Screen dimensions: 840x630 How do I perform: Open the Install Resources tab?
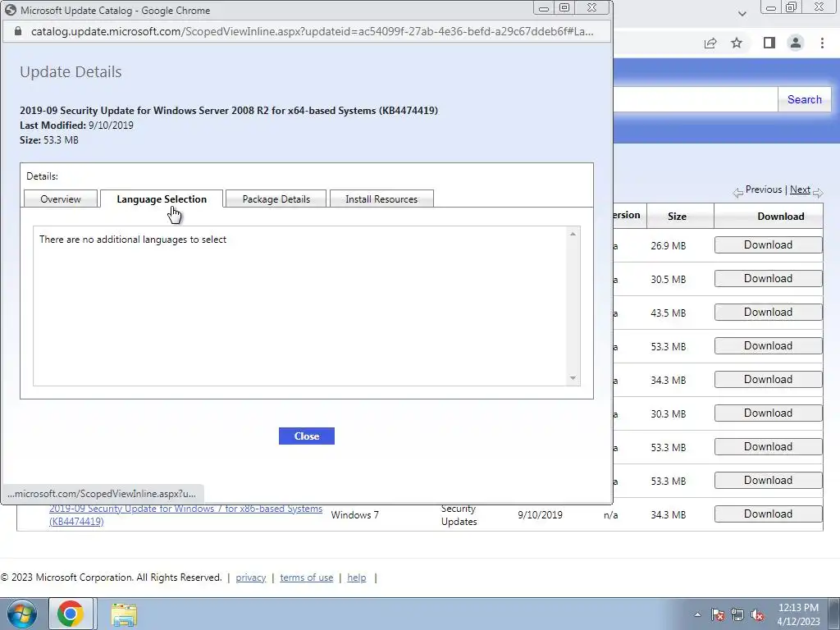click(x=381, y=199)
